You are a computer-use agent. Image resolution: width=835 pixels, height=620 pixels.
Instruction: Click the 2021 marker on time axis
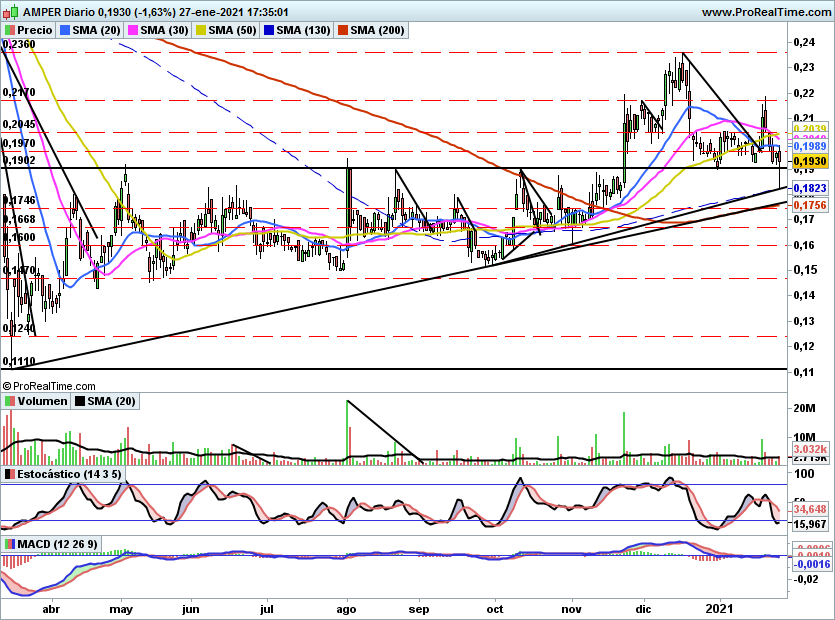tap(721, 607)
